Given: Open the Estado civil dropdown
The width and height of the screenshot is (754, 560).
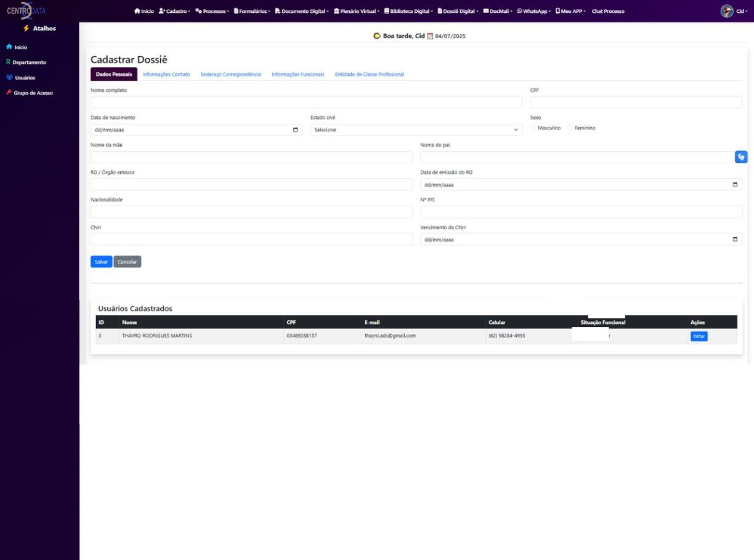Looking at the screenshot, I should (x=416, y=129).
